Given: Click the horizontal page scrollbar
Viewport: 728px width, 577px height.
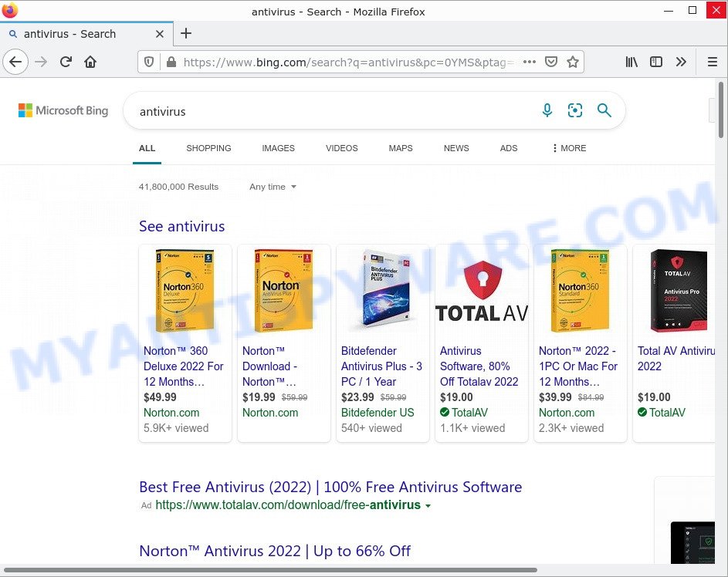Looking at the screenshot, I should [270, 569].
